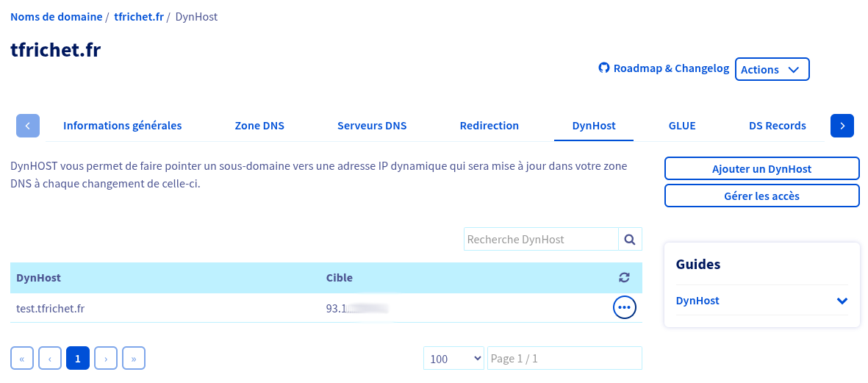Focus the Recherche DynHost search field
The width and height of the screenshot is (868, 383).
(541, 239)
